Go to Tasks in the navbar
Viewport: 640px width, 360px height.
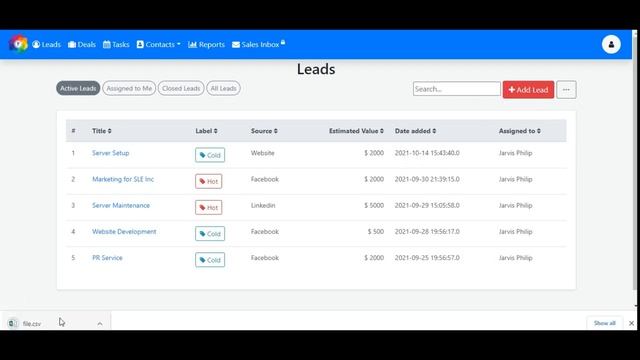point(116,44)
